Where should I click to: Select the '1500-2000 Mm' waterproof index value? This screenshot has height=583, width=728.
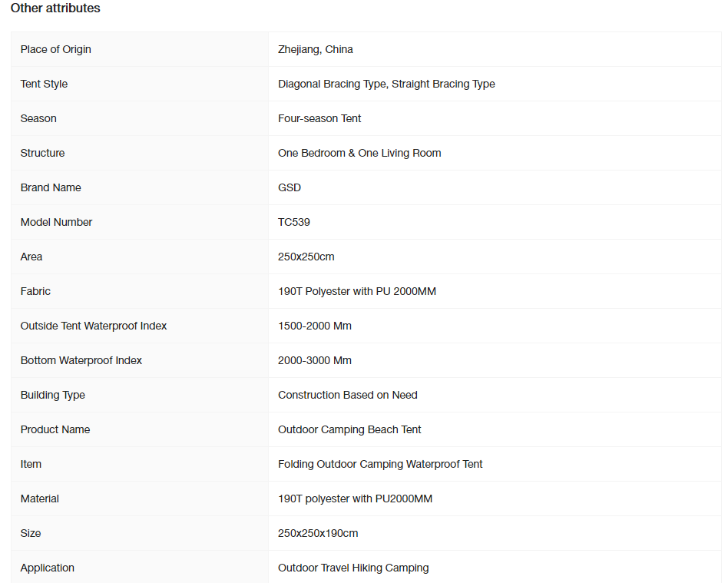tap(315, 326)
